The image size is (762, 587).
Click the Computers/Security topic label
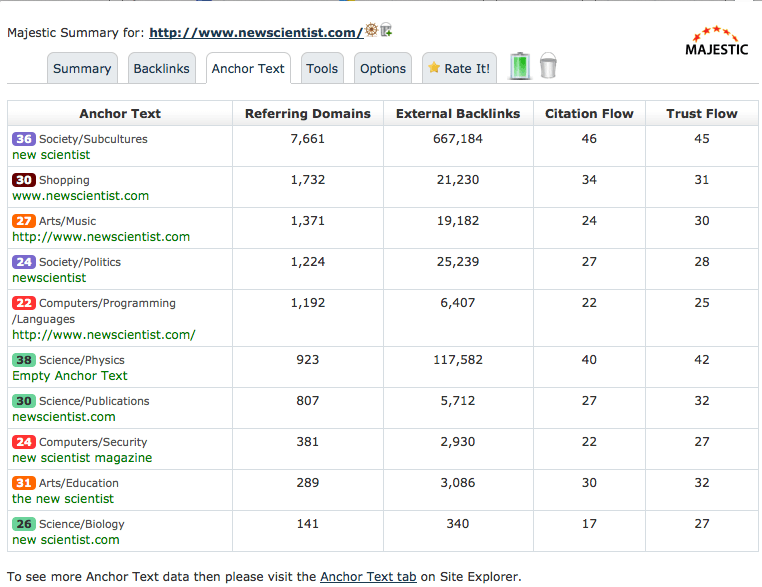[93, 442]
